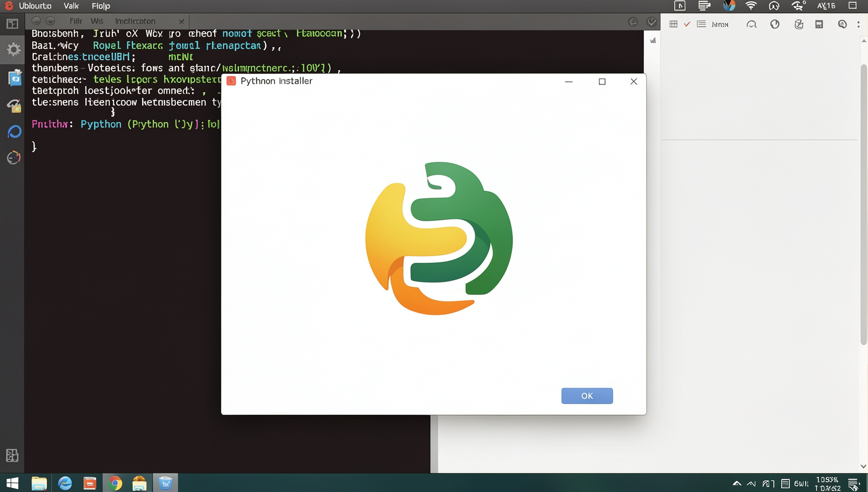Open the red app icon on taskbar

[90, 483]
